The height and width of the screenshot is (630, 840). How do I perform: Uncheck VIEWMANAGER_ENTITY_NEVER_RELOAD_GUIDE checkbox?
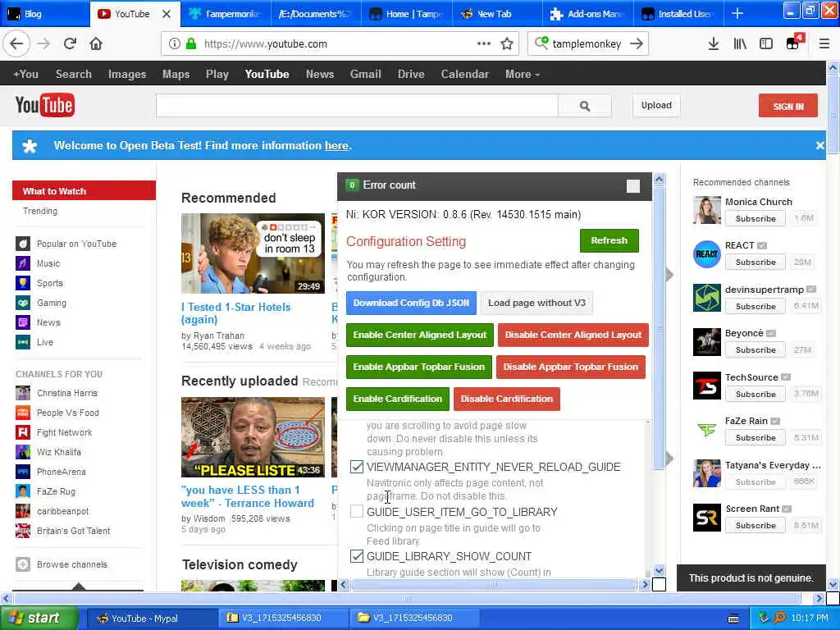[x=356, y=467]
